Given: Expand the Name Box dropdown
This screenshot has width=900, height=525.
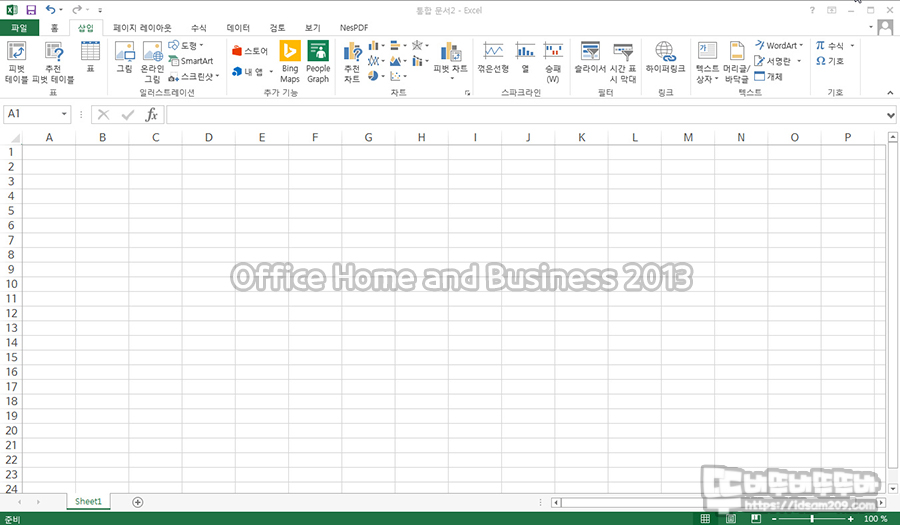Looking at the screenshot, I should pos(64,114).
